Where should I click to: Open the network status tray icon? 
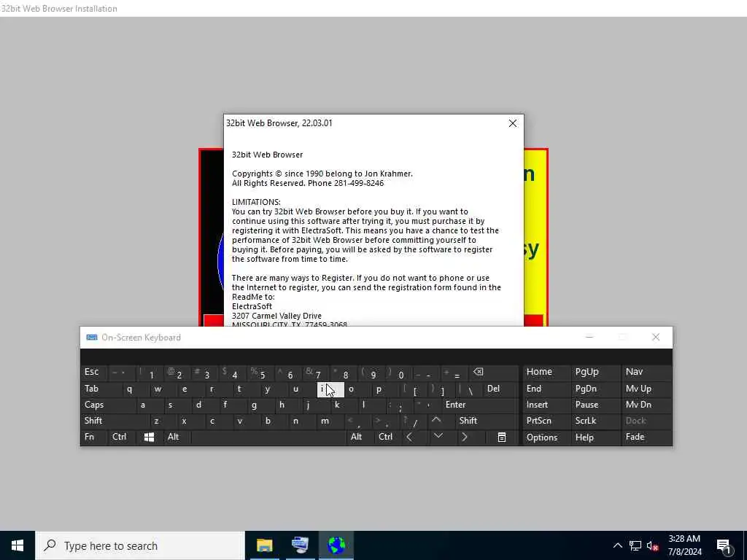(x=635, y=545)
